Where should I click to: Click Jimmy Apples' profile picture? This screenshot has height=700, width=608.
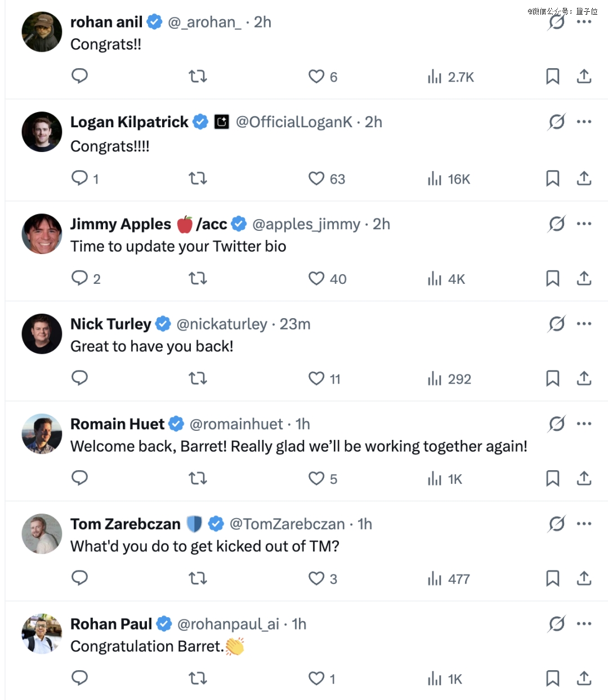point(42,234)
